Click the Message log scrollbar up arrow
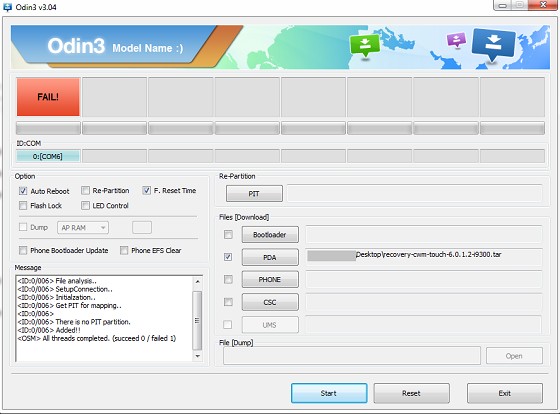The height and width of the screenshot is (414, 560). click(x=197, y=282)
